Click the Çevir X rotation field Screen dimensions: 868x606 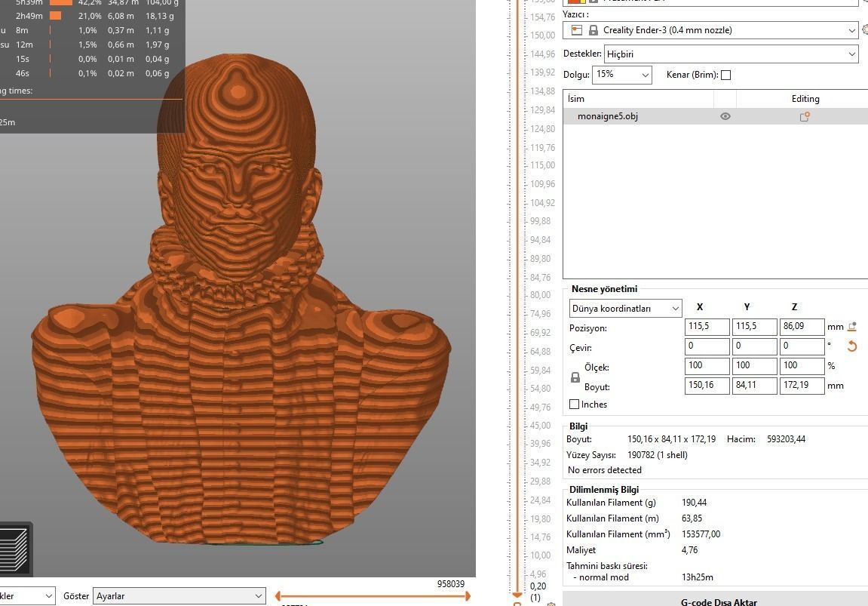pos(707,346)
